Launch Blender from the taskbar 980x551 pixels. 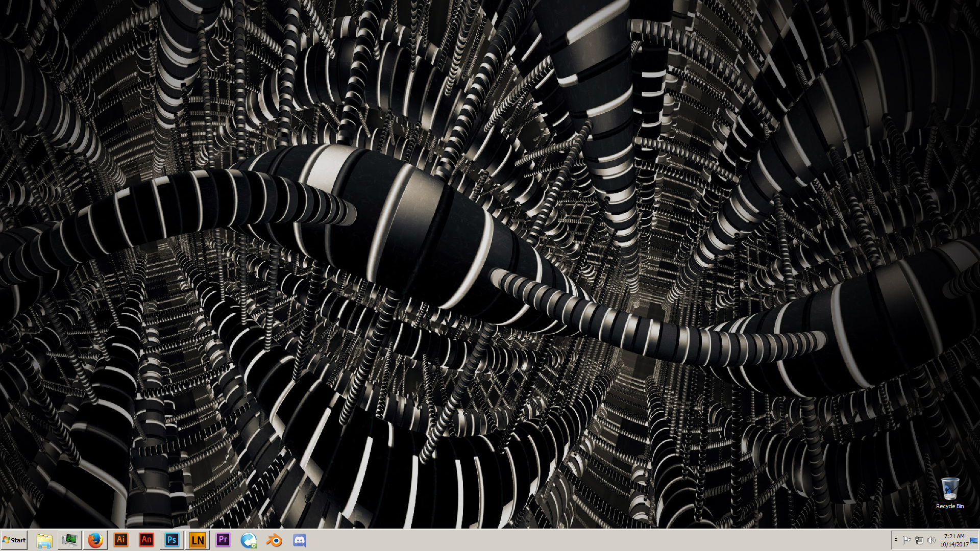274,540
